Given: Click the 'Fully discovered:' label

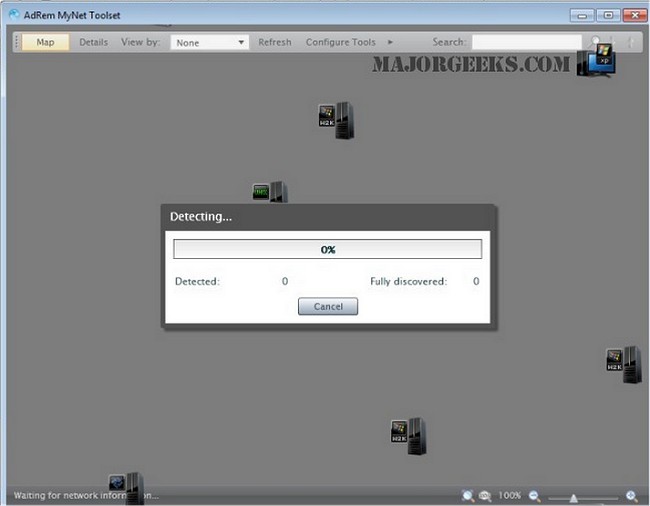Looking at the screenshot, I should 408,281.
